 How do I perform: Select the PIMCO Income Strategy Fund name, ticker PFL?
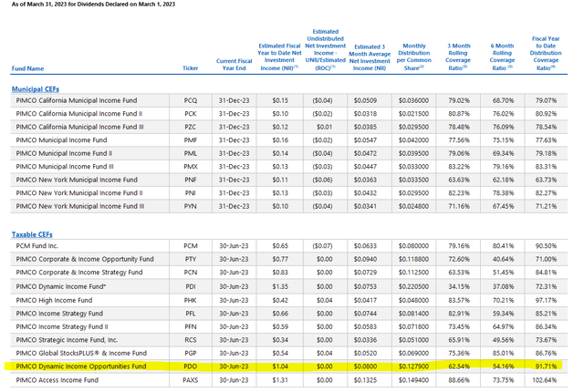tap(59, 314)
